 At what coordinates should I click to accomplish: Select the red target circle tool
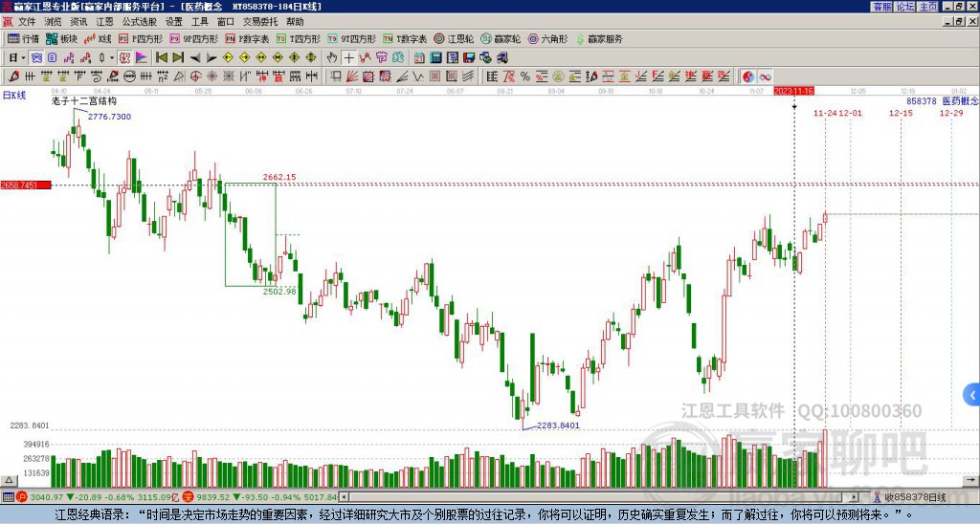[195, 76]
